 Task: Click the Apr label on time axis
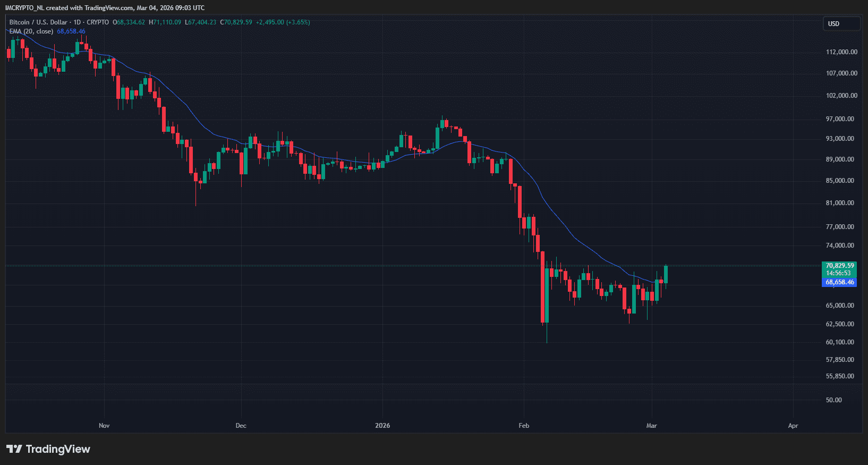point(793,426)
